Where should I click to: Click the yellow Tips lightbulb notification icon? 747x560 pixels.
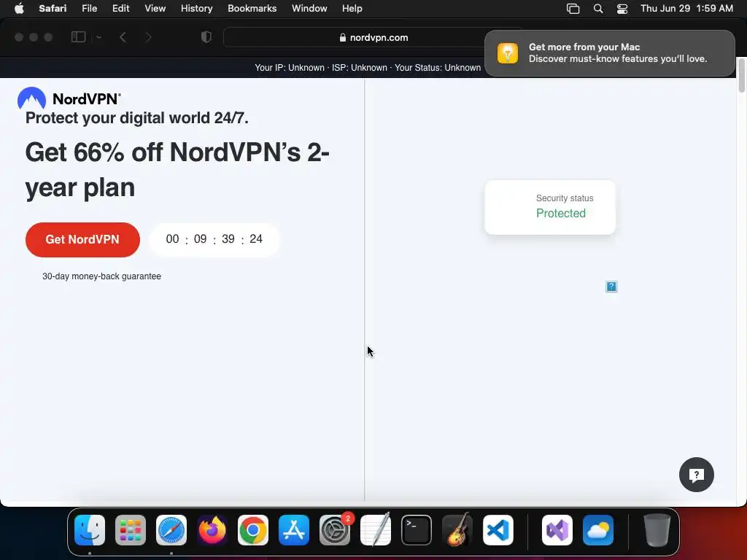tap(508, 52)
